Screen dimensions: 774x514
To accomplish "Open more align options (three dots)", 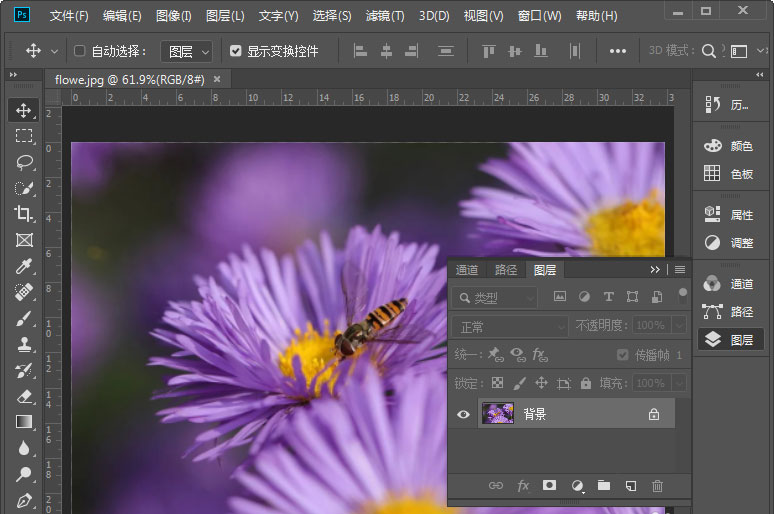I will [x=618, y=51].
